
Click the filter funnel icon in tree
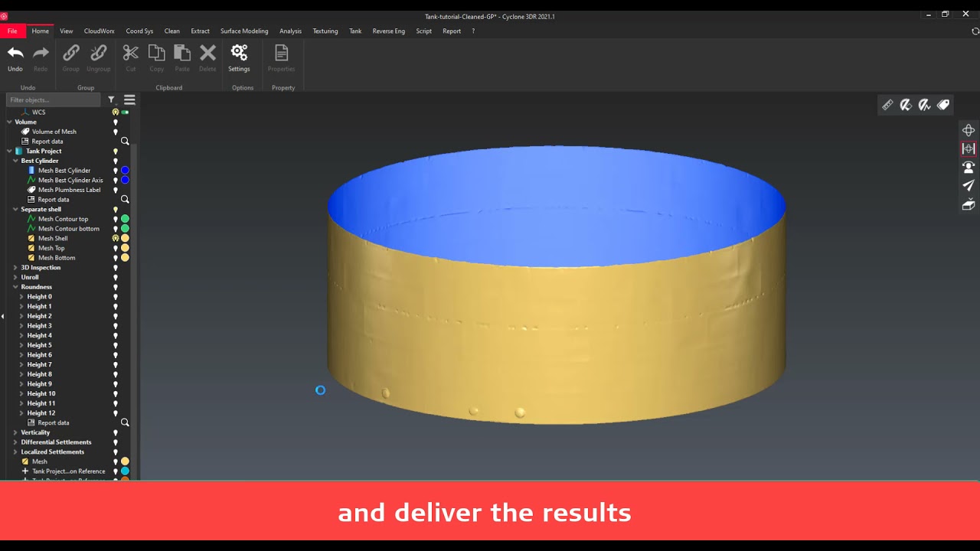[x=111, y=99]
